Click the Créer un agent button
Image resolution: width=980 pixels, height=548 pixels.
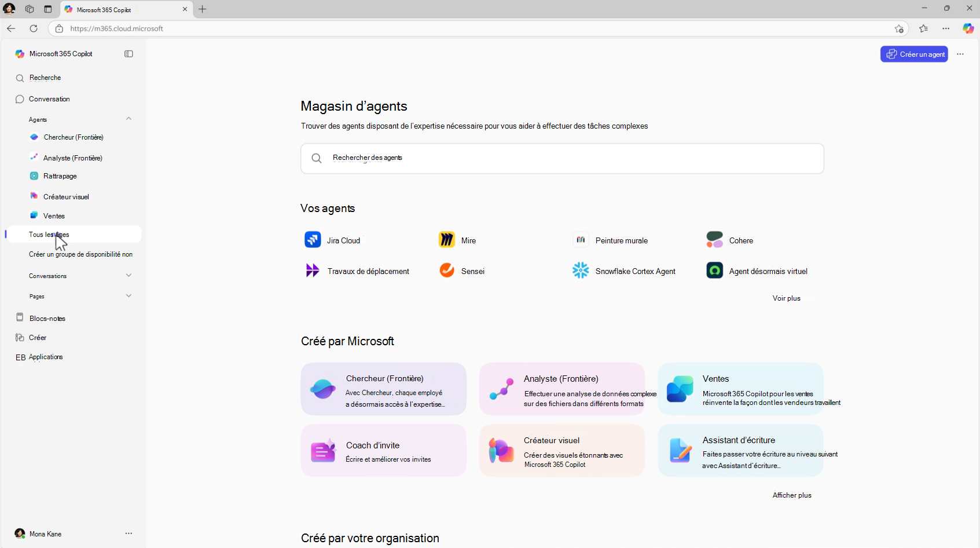click(914, 54)
